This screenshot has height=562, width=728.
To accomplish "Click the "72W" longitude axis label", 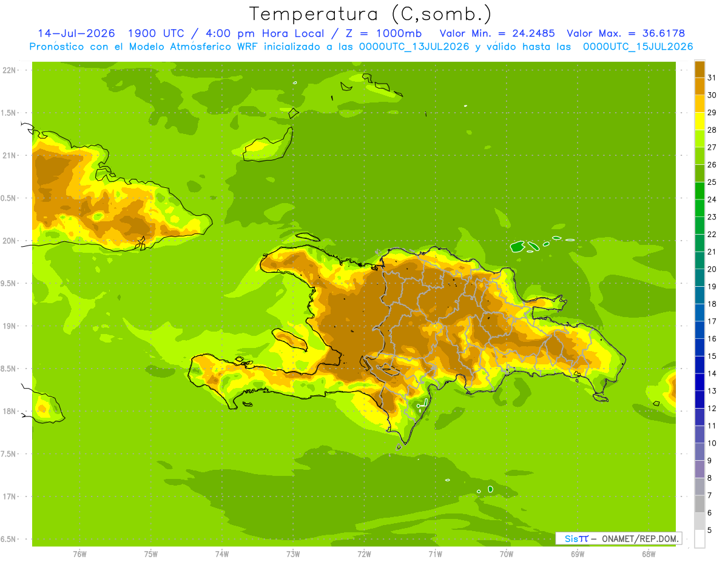I will point(364,554).
